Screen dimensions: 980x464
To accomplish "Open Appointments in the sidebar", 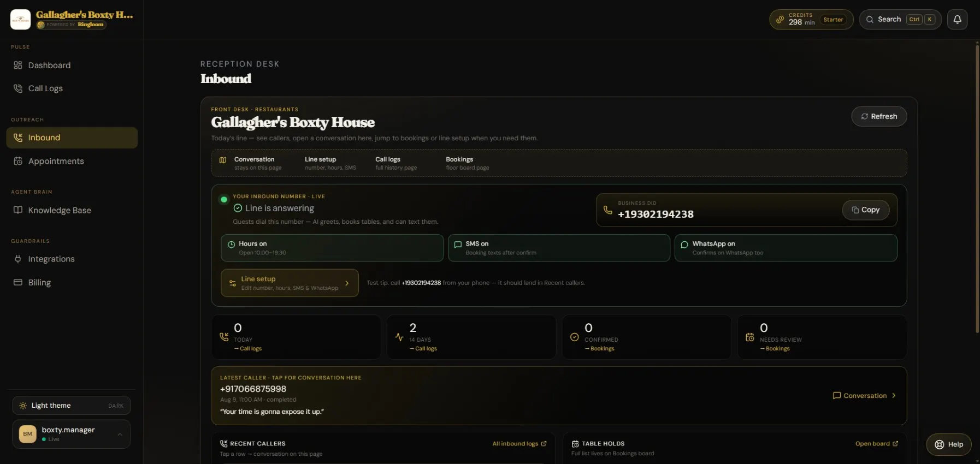I will (72, 161).
